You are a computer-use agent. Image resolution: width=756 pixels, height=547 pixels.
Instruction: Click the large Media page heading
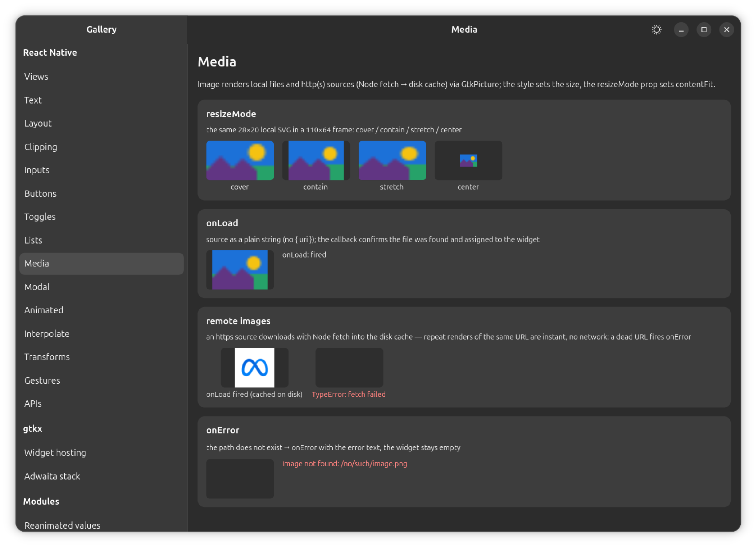point(217,62)
